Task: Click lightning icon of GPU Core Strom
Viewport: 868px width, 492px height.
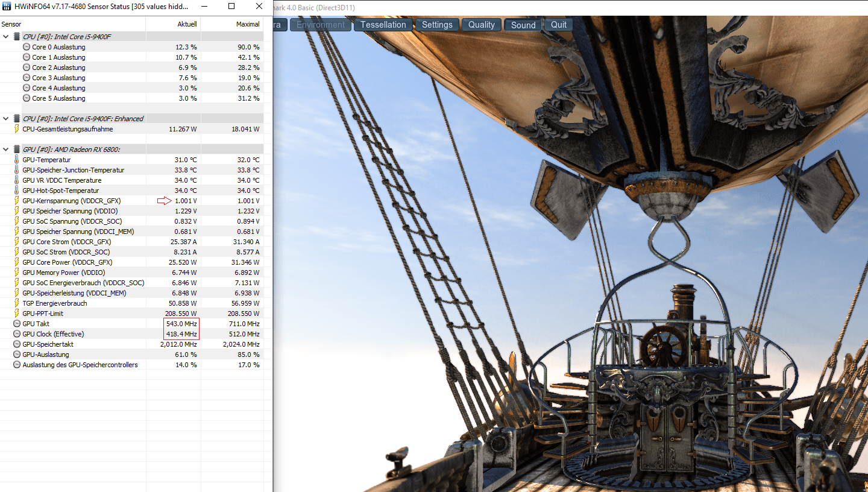Action: pos(17,242)
